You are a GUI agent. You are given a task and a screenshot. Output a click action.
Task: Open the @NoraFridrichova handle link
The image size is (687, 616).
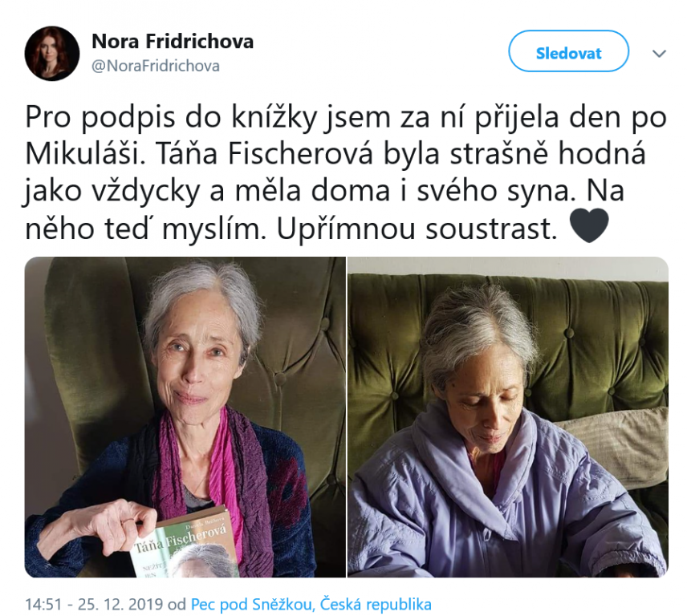(x=156, y=66)
